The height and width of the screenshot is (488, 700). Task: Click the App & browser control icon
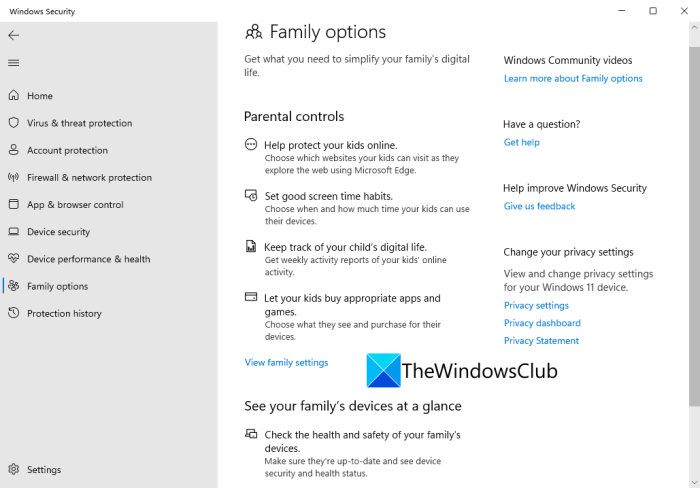(14, 204)
